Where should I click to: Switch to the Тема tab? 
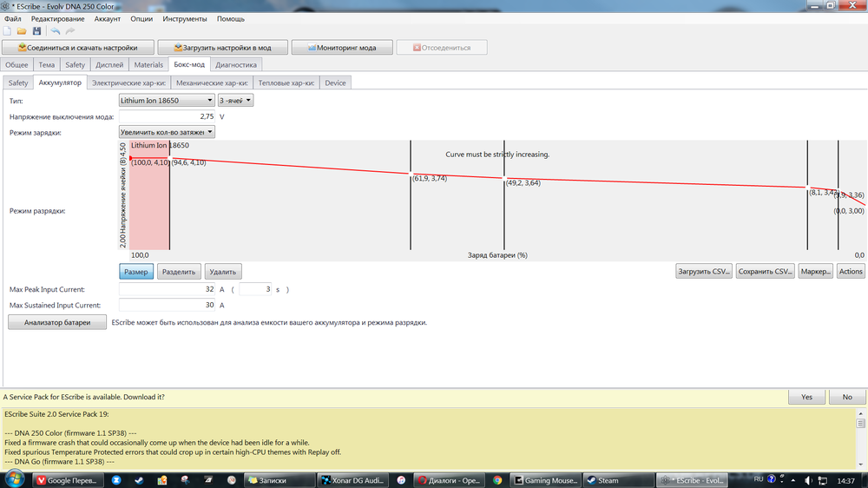tap(47, 65)
